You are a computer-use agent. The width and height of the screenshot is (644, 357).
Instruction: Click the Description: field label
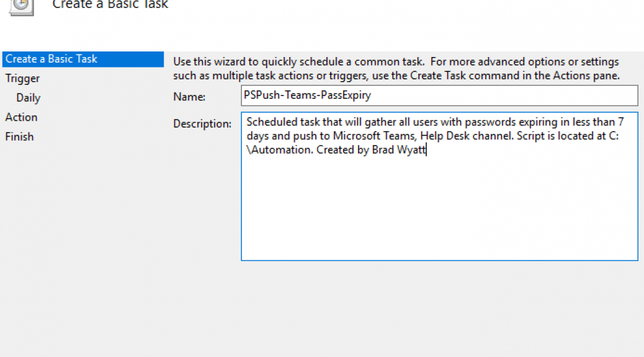pos(202,124)
